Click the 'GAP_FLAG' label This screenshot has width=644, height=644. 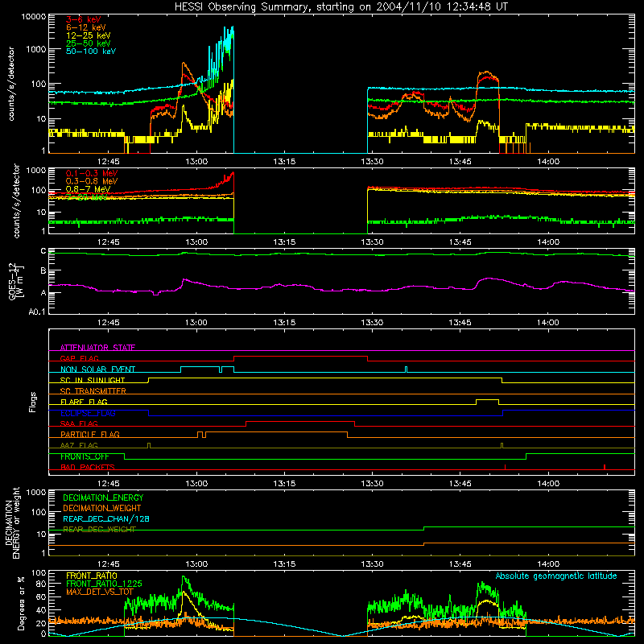pyautogui.click(x=79, y=358)
